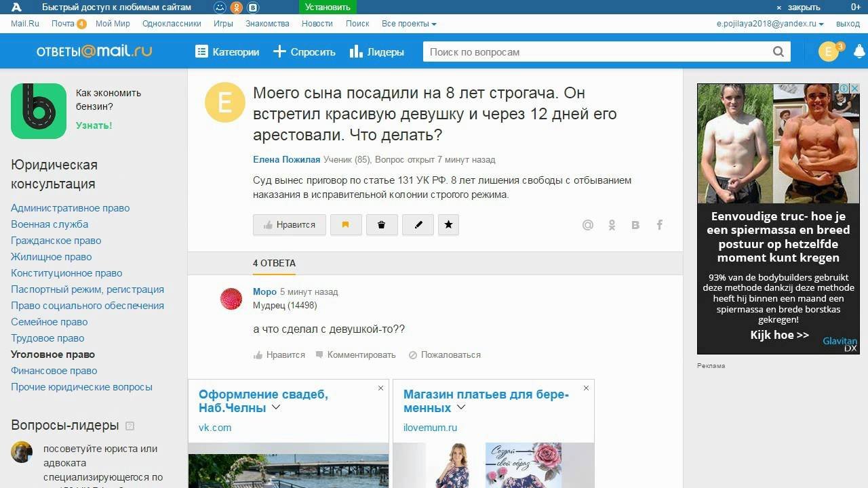This screenshot has width=868, height=488.
Task: Click the Ответы@Mail.ru logo
Action: 94,52
